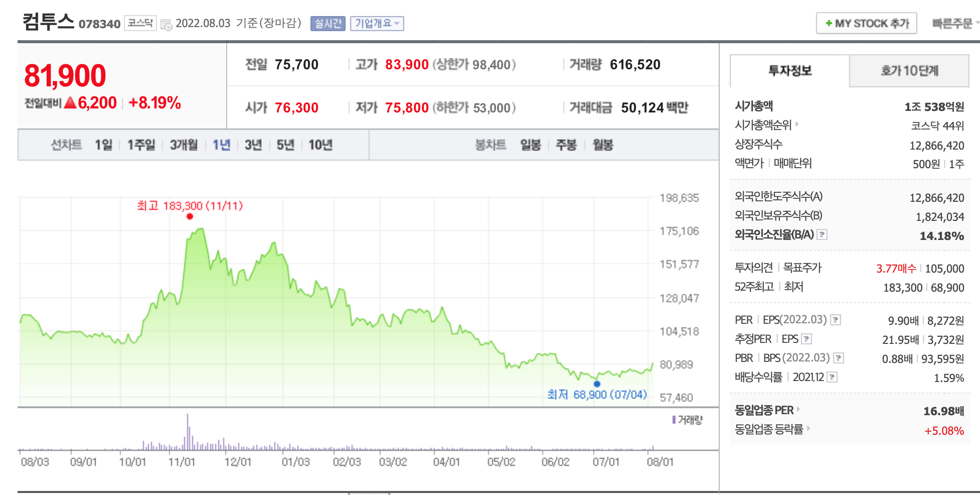This screenshot has height=495, width=980.
Task: Open the 기업개요 dropdown
Action: point(377,24)
